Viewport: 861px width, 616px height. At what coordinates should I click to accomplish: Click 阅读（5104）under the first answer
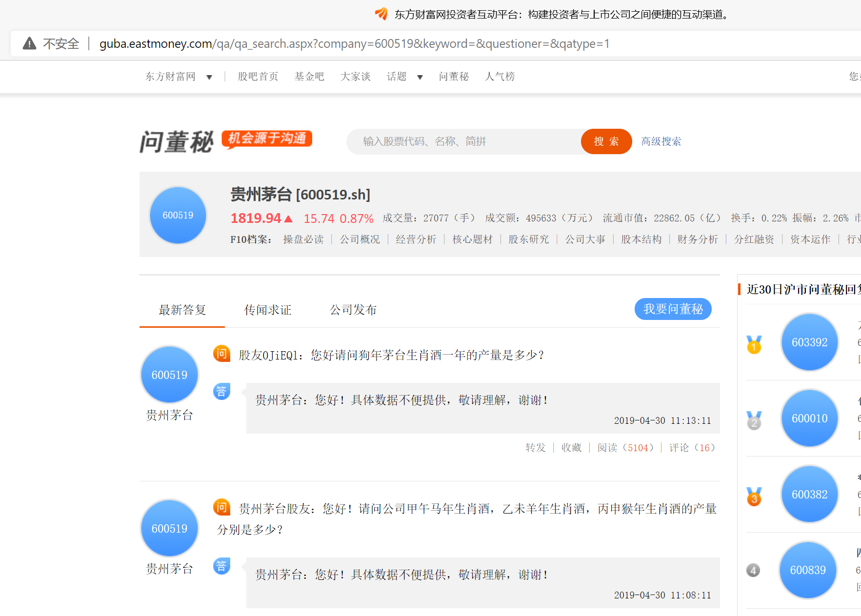[x=625, y=448]
